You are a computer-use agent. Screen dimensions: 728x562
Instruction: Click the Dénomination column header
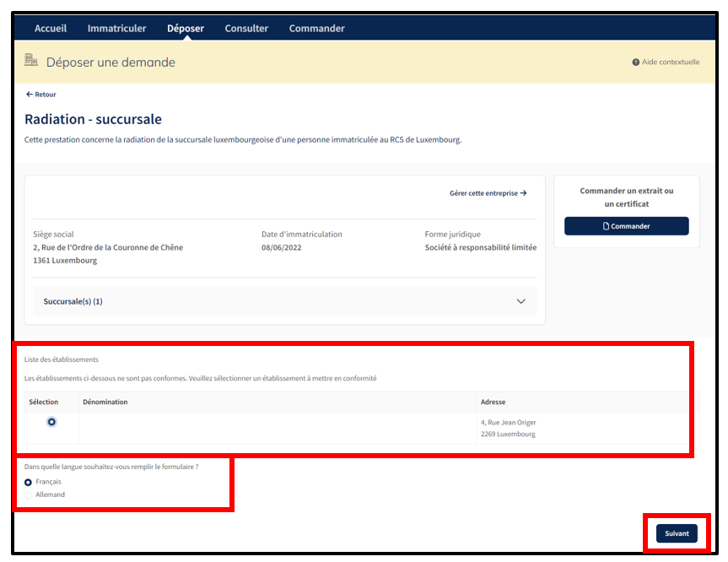(105, 402)
